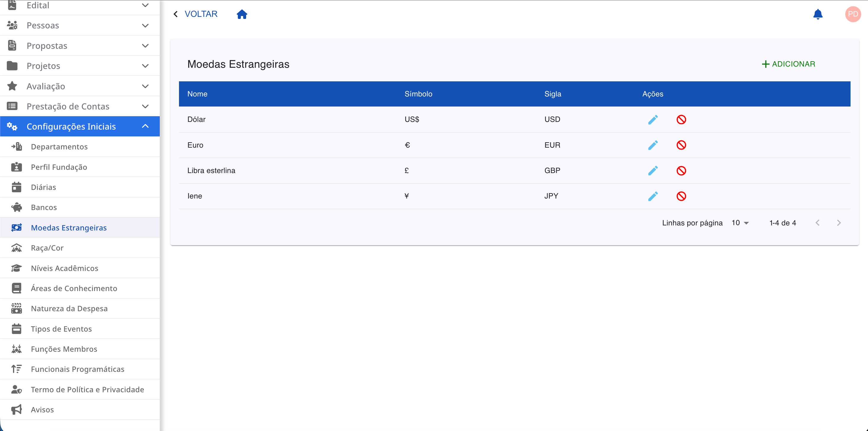Edit the Dólar currency with pencil icon

653,120
